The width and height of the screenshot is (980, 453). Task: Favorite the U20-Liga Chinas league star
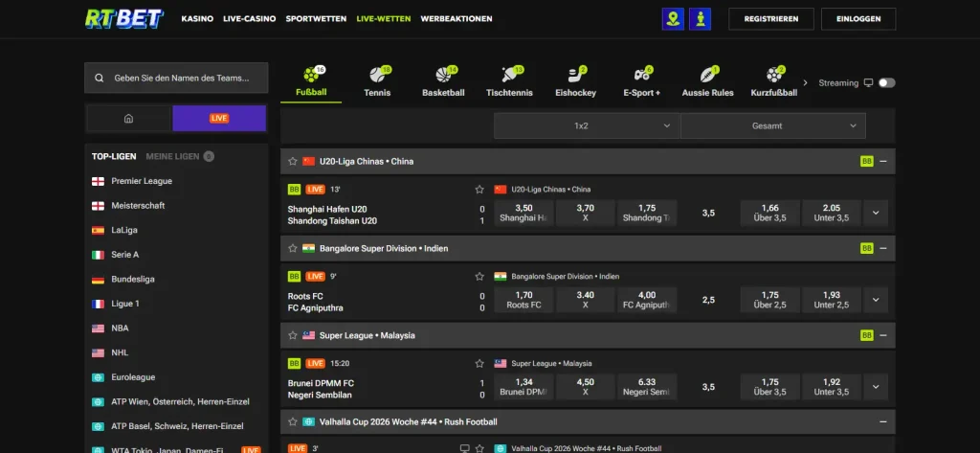[x=293, y=162]
